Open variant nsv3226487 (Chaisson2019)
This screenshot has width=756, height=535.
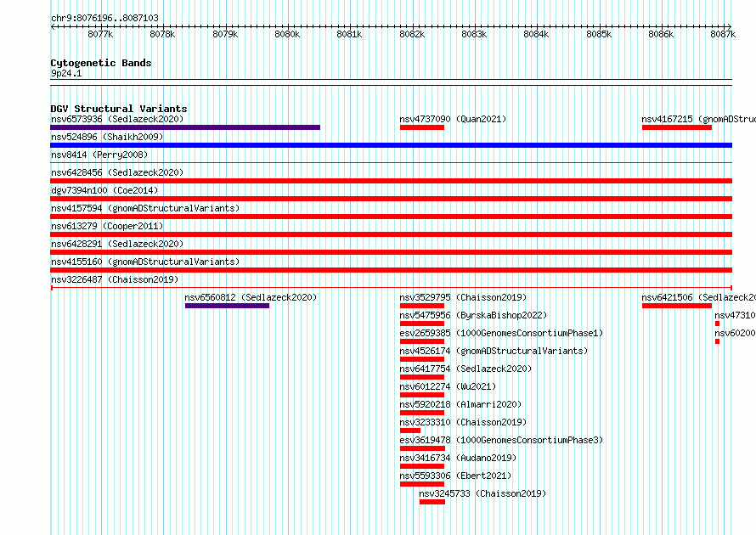[x=115, y=279]
